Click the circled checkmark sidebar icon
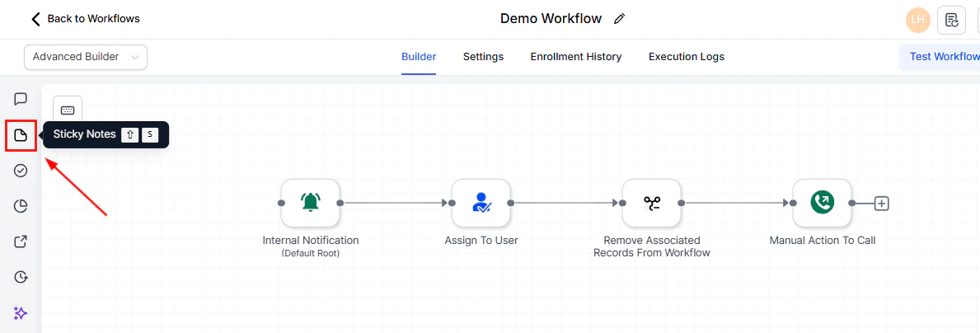Image resolution: width=980 pixels, height=333 pixels. click(21, 171)
